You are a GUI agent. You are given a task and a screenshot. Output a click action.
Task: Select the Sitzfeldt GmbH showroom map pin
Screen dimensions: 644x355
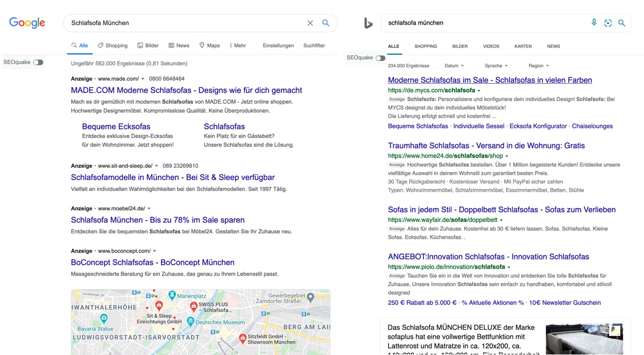(x=242, y=338)
